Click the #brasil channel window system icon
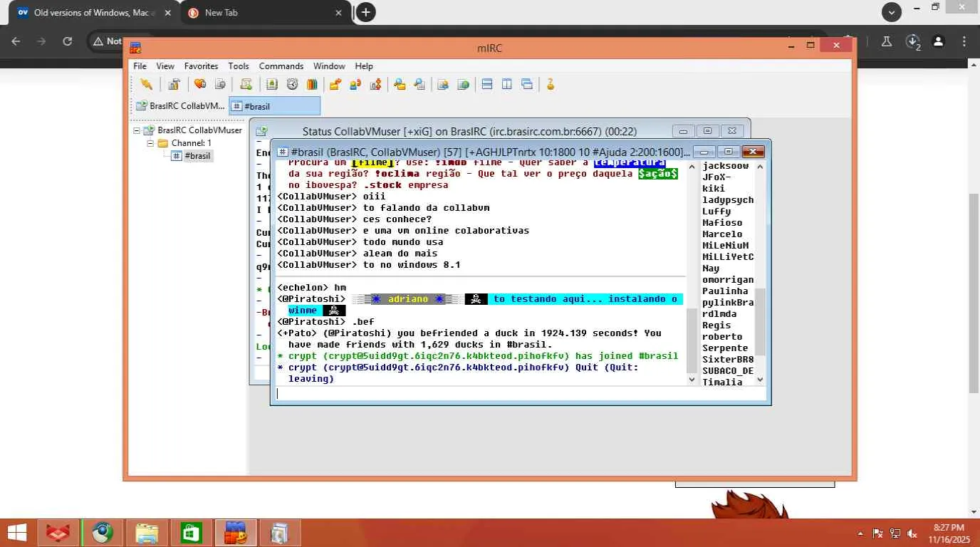980x547 pixels. pyautogui.click(x=283, y=152)
